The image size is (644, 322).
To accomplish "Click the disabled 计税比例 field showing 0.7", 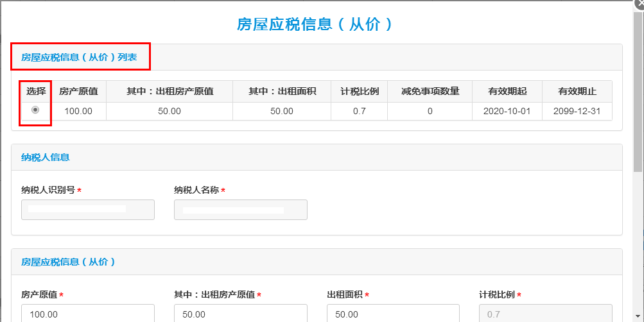I will click(x=546, y=314).
